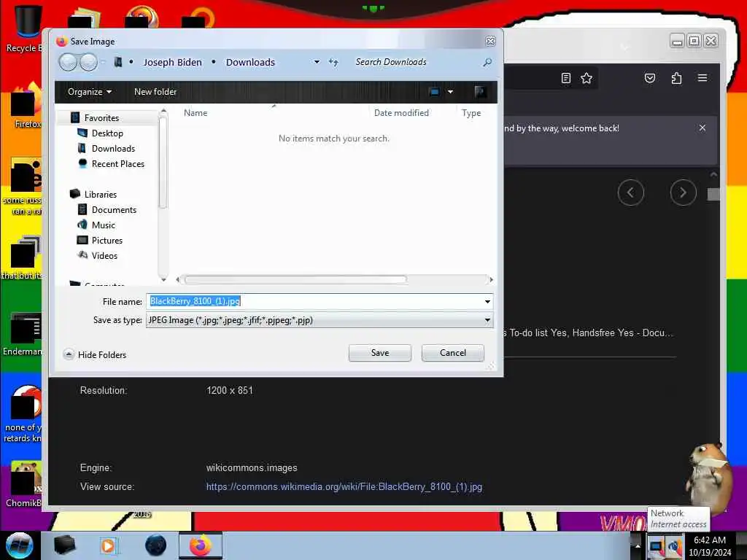
Task: Click the dark cube taskbar icon
Action: click(x=64, y=545)
